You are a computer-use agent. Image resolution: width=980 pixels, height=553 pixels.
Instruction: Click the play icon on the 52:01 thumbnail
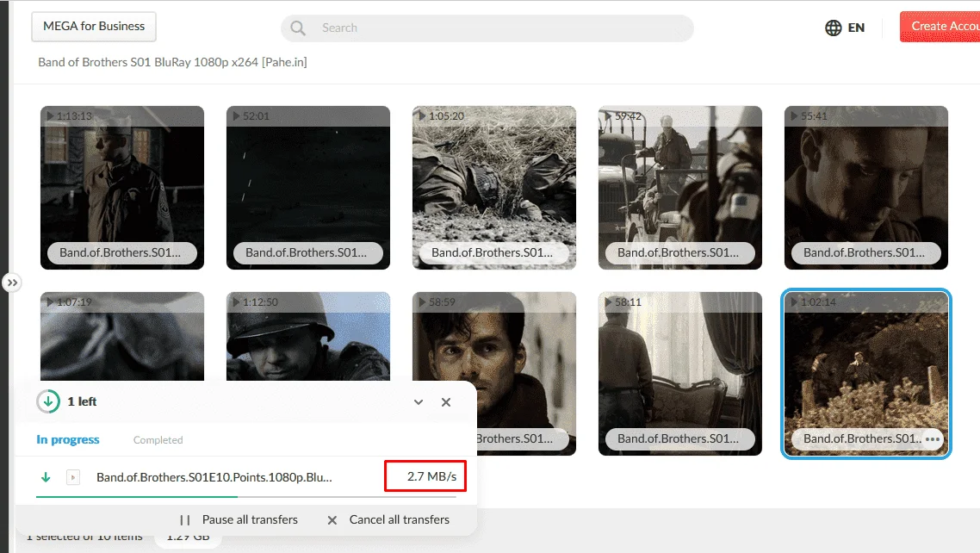pyautogui.click(x=236, y=116)
